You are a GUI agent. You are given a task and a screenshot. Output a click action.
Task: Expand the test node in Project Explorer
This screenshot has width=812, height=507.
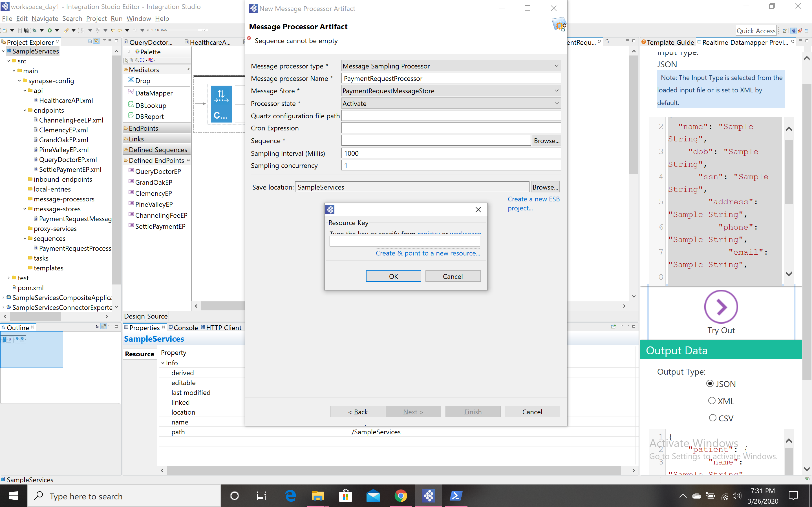[8, 278]
